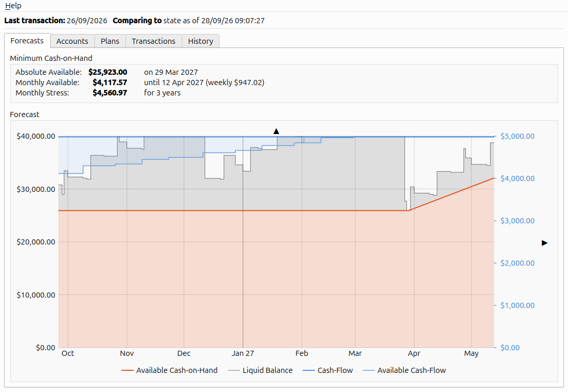568x392 pixels.
Task: Click the blue $5,000.00 cash-flow axis label
Action: click(x=517, y=137)
